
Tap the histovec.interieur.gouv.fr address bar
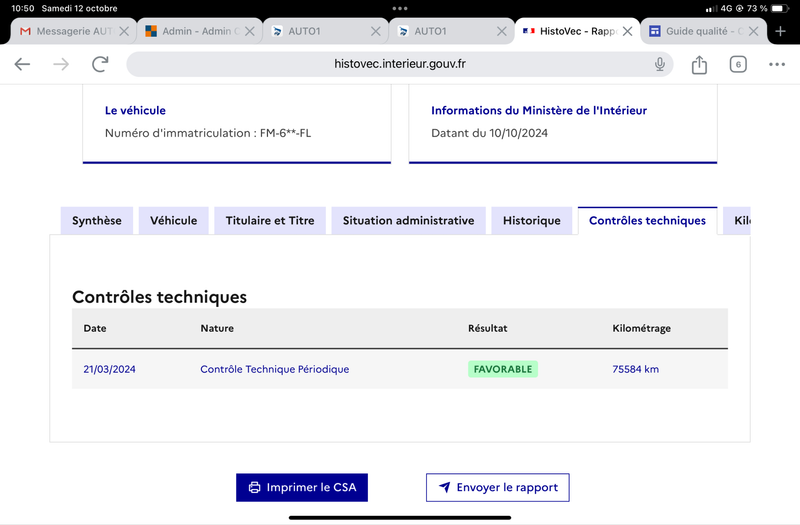point(399,64)
